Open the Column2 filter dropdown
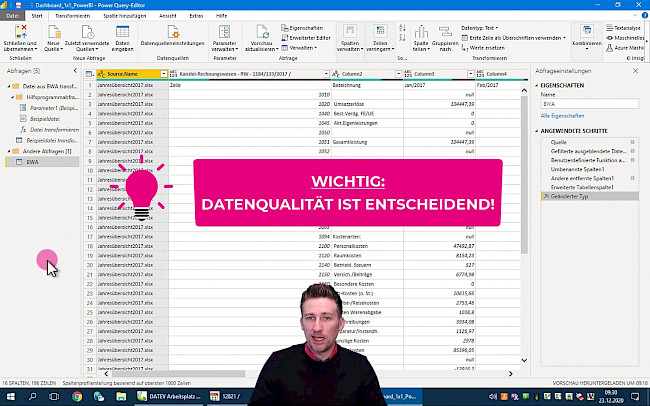The image size is (650, 406). (398, 74)
